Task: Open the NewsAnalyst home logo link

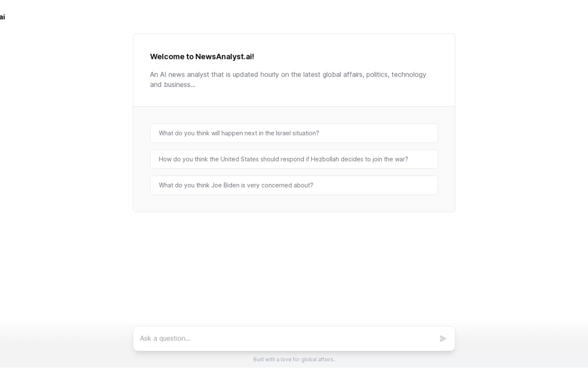Action: tap(3, 17)
